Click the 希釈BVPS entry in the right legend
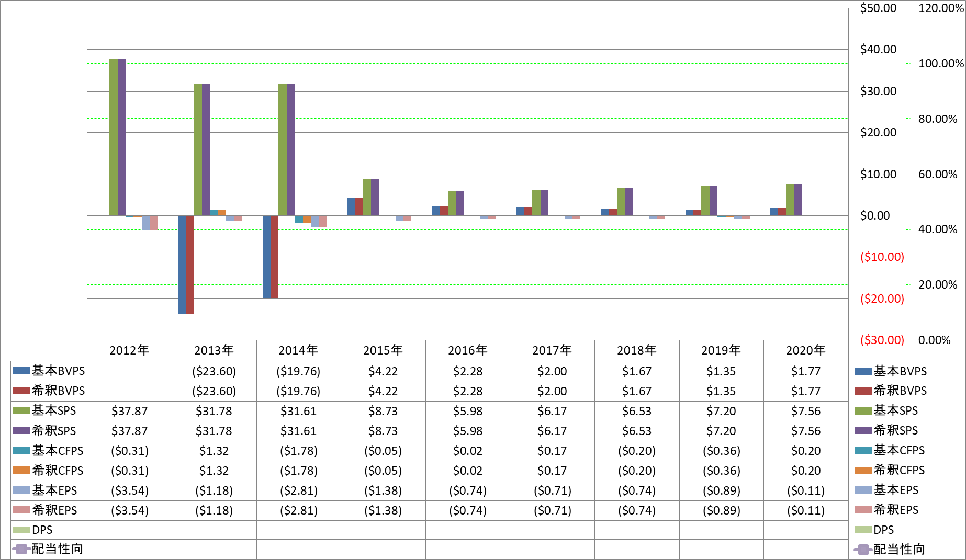The height and width of the screenshot is (560, 966). [x=891, y=391]
